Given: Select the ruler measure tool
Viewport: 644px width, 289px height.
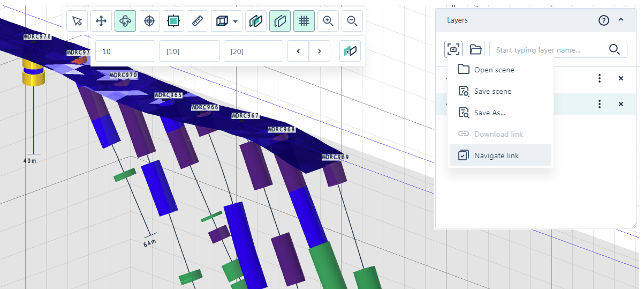Looking at the screenshot, I should [198, 21].
